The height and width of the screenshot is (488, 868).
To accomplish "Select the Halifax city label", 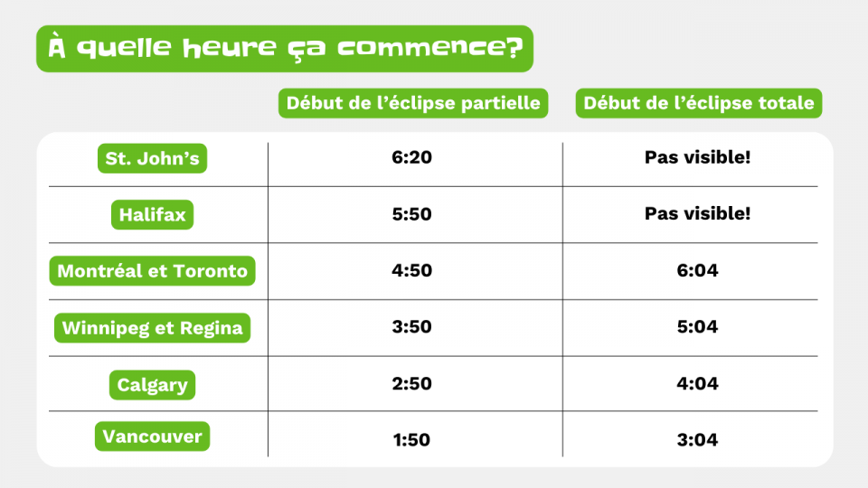I will pyautogui.click(x=152, y=215).
